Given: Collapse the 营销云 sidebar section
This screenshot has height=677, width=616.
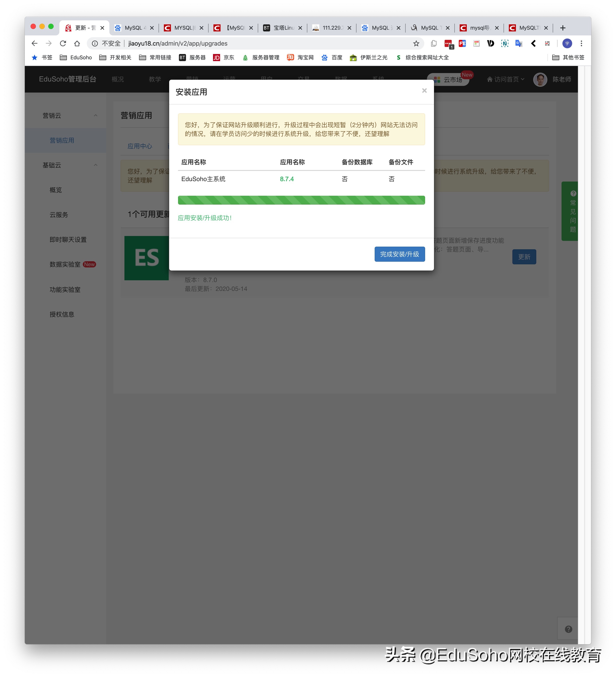Looking at the screenshot, I should [96, 116].
